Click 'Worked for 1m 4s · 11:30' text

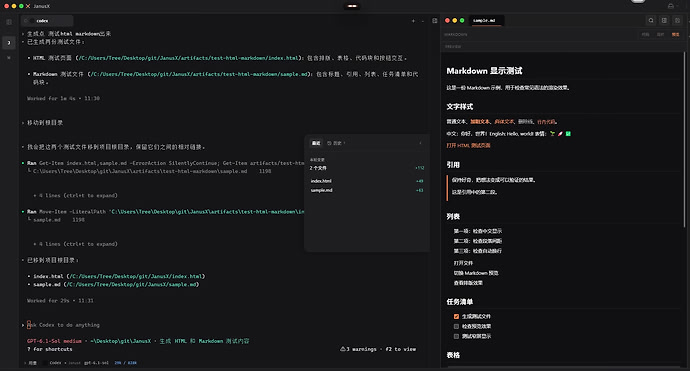tap(63, 99)
